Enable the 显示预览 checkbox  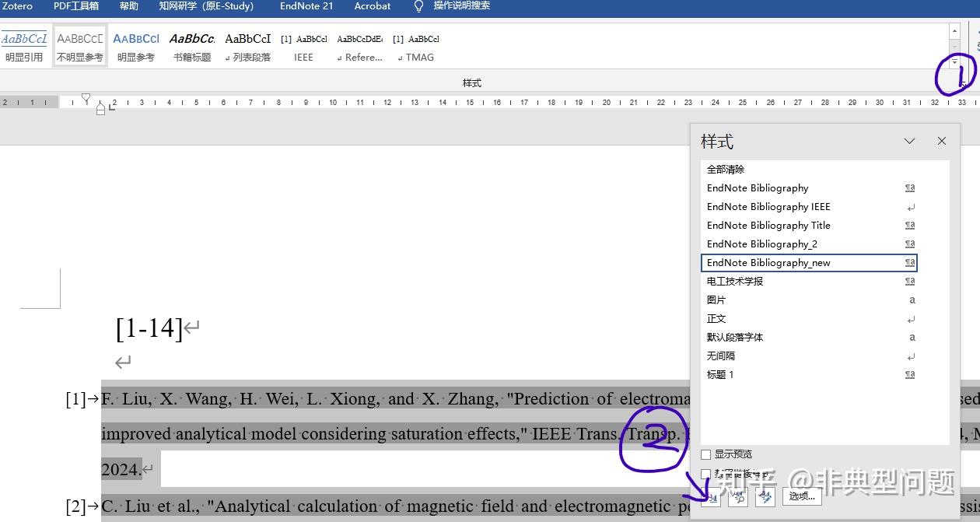pyautogui.click(x=705, y=454)
